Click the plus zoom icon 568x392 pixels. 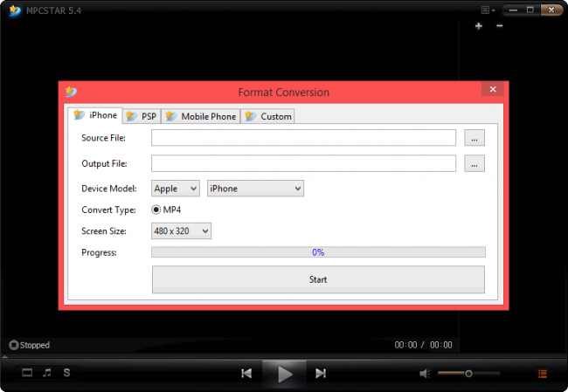coord(479,26)
